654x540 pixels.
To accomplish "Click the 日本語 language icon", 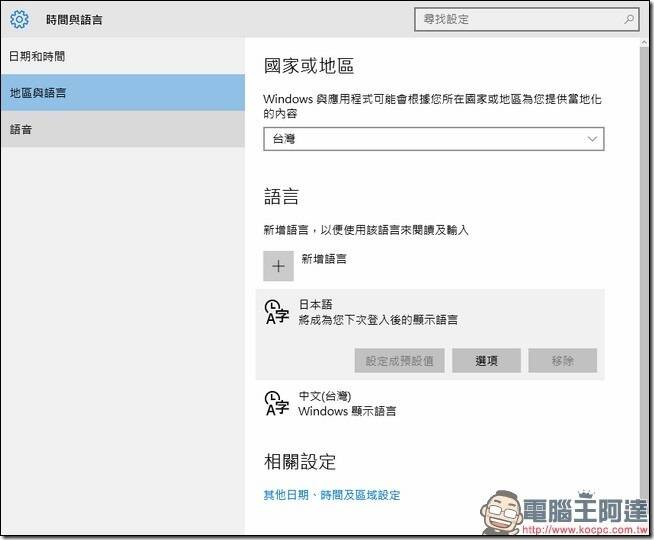I will pyautogui.click(x=277, y=312).
